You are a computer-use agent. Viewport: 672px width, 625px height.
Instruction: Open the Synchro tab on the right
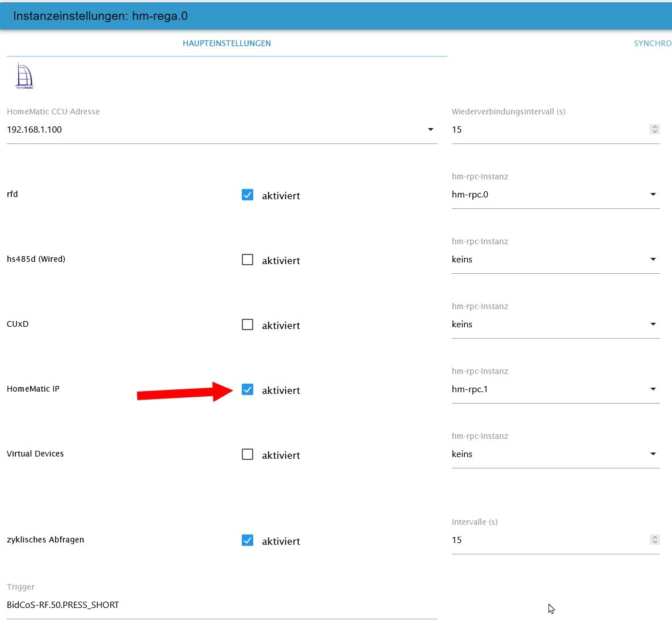point(652,43)
